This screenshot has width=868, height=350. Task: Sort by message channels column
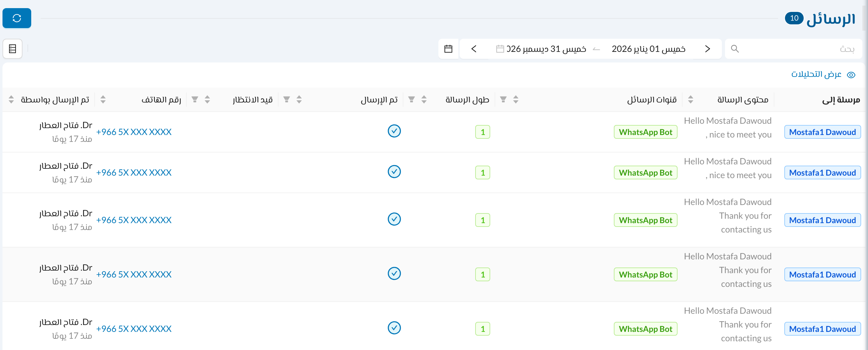click(515, 99)
